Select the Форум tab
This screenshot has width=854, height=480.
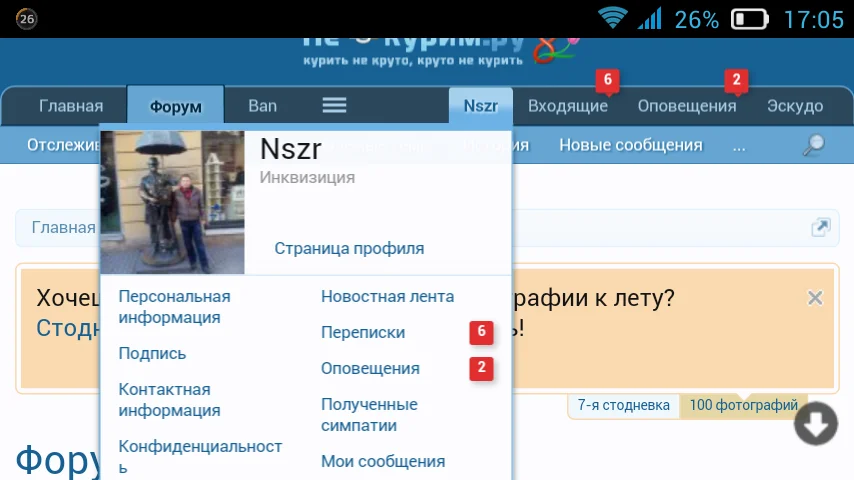pyautogui.click(x=175, y=106)
